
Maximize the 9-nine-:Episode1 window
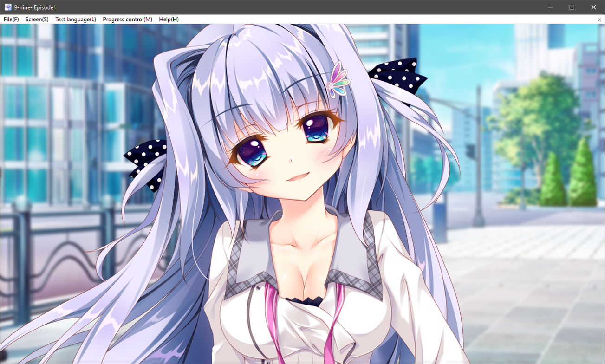(572, 7)
